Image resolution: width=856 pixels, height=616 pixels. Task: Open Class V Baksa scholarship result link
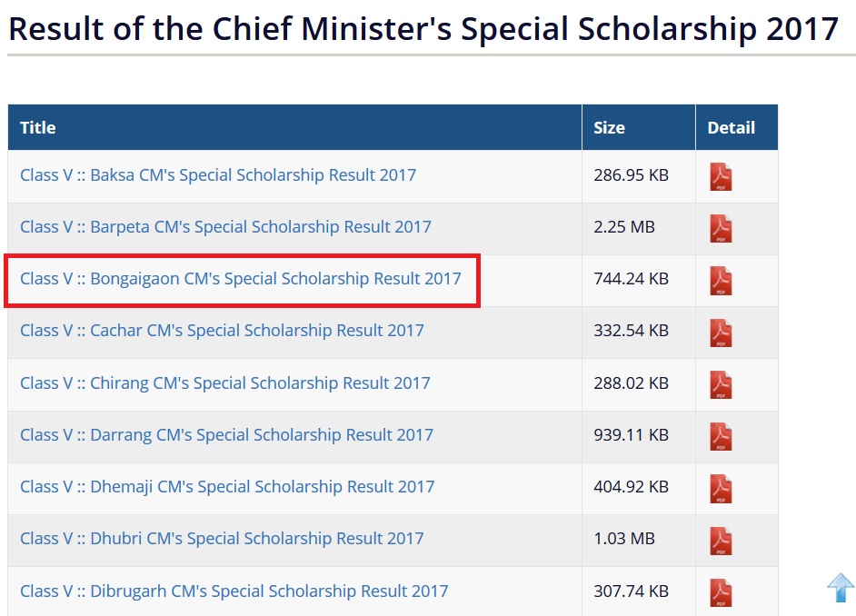coord(218,174)
